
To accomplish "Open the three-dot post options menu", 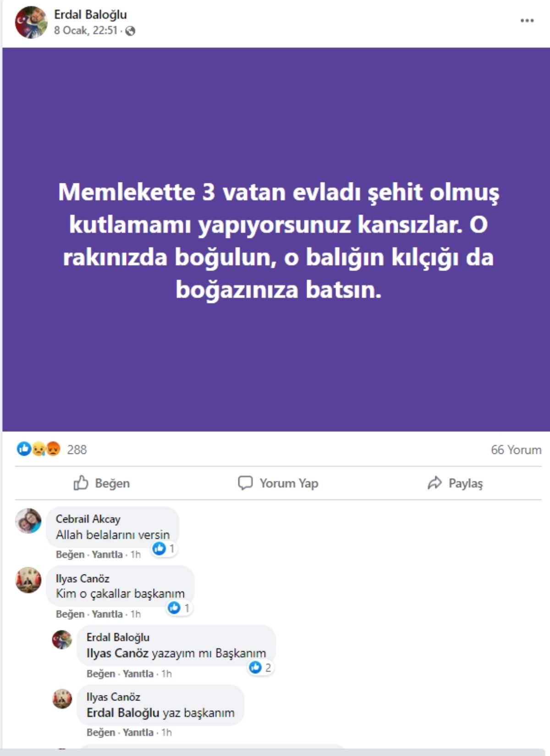I will pos(527,21).
